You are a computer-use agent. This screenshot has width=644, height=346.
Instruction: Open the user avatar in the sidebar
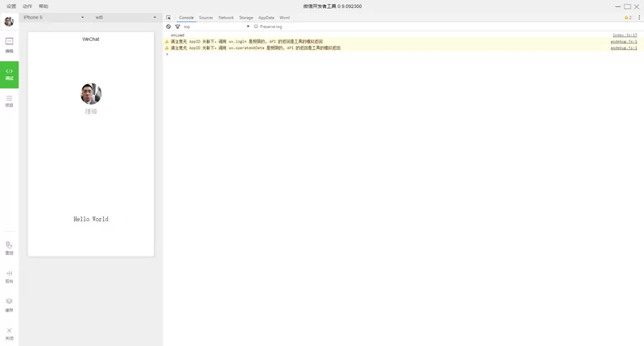click(9, 22)
